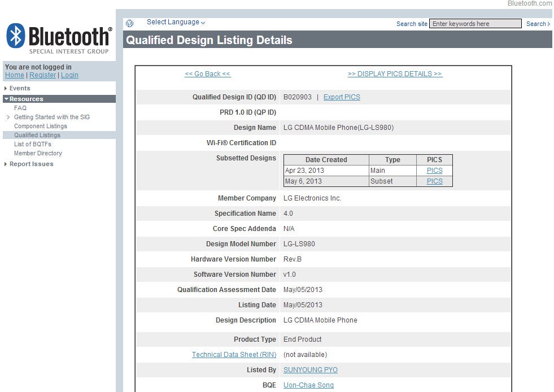The width and height of the screenshot is (554, 392).
Task: Click the Design Model Number LG-LS980
Action: point(299,244)
